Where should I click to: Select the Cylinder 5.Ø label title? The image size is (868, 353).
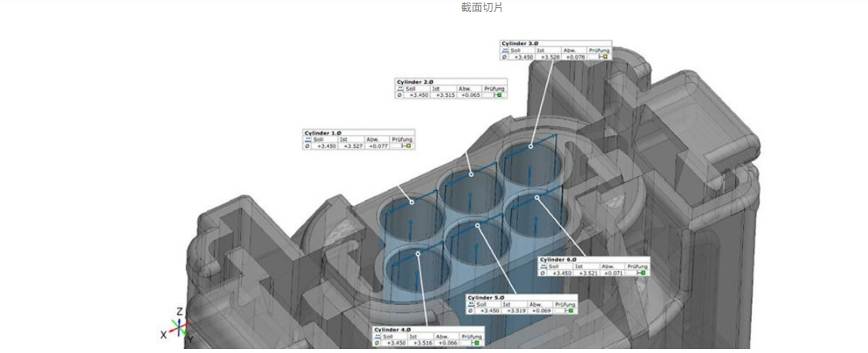[486, 297]
